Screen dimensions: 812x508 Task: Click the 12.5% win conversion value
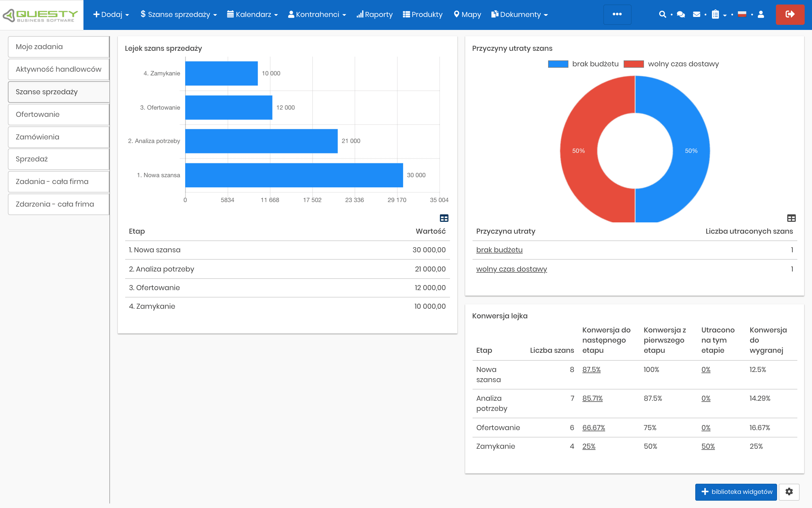[757, 369]
